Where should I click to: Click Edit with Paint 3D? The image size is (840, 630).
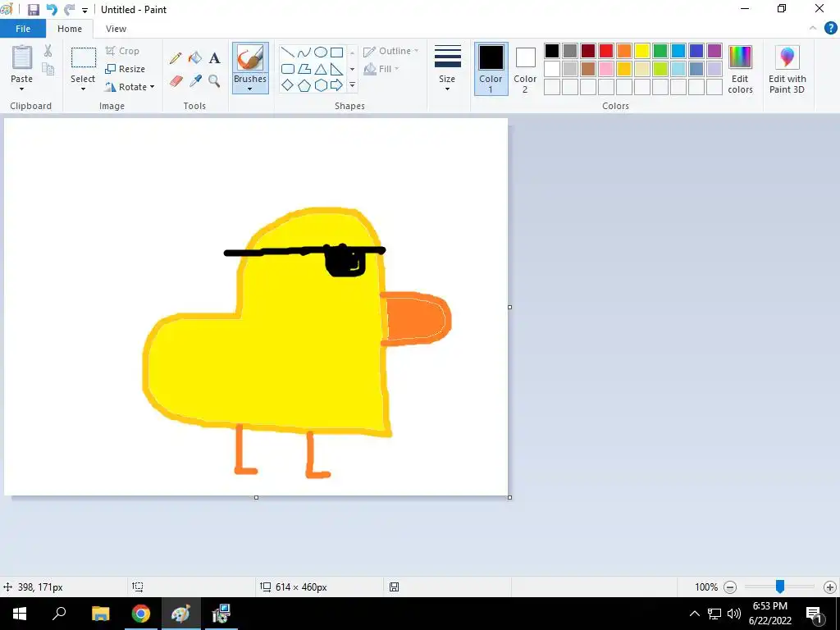click(x=787, y=69)
